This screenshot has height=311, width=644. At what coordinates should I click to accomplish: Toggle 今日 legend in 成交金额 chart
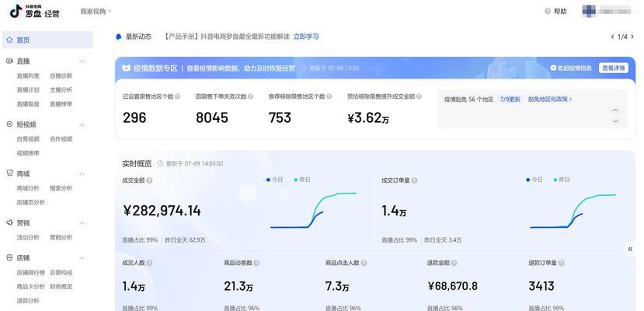point(276,180)
